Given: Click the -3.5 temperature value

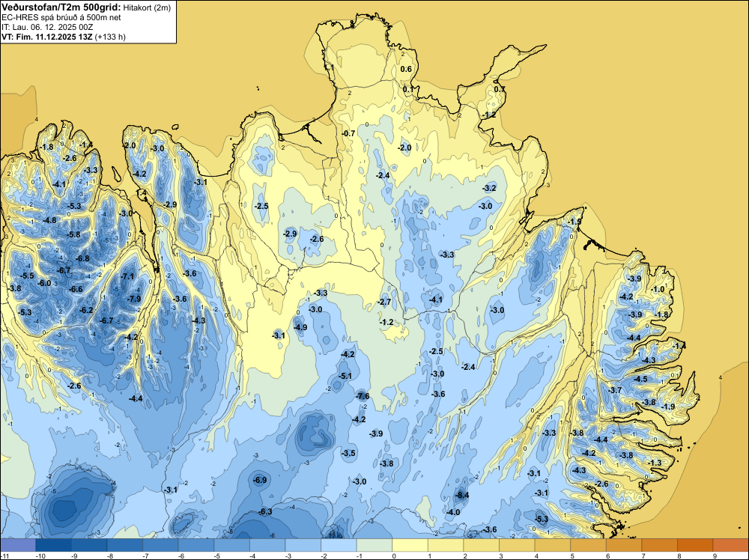Looking at the screenshot, I should point(349,453).
